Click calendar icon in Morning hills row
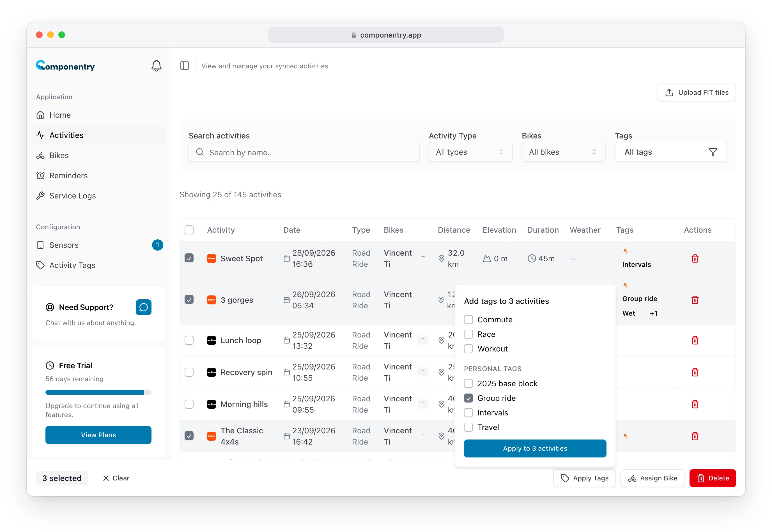 tap(286, 404)
